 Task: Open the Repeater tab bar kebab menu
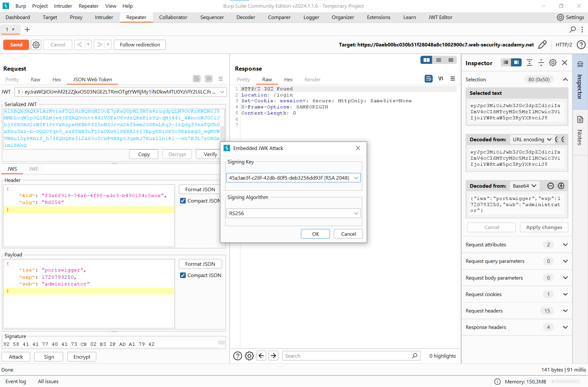click(582, 30)
